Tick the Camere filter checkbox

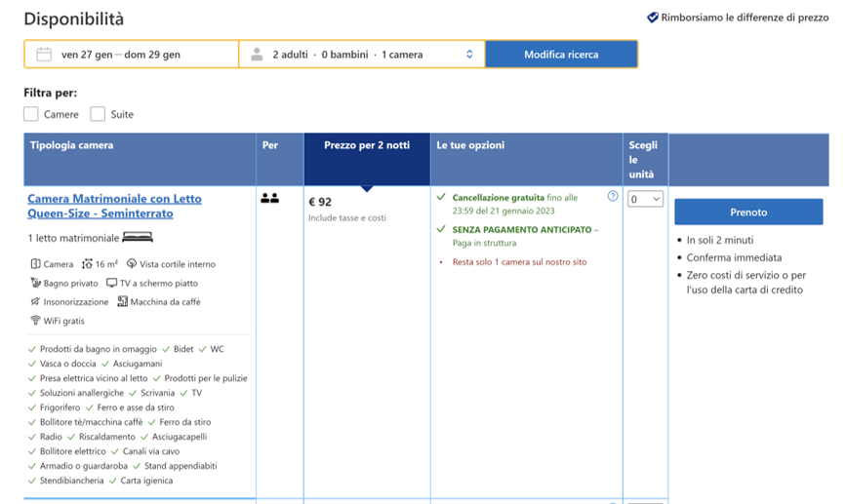pos(31,114)
